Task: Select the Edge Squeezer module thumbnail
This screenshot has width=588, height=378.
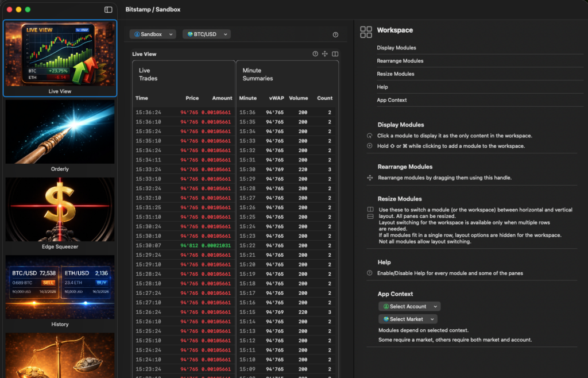Action: pos(60,214)
